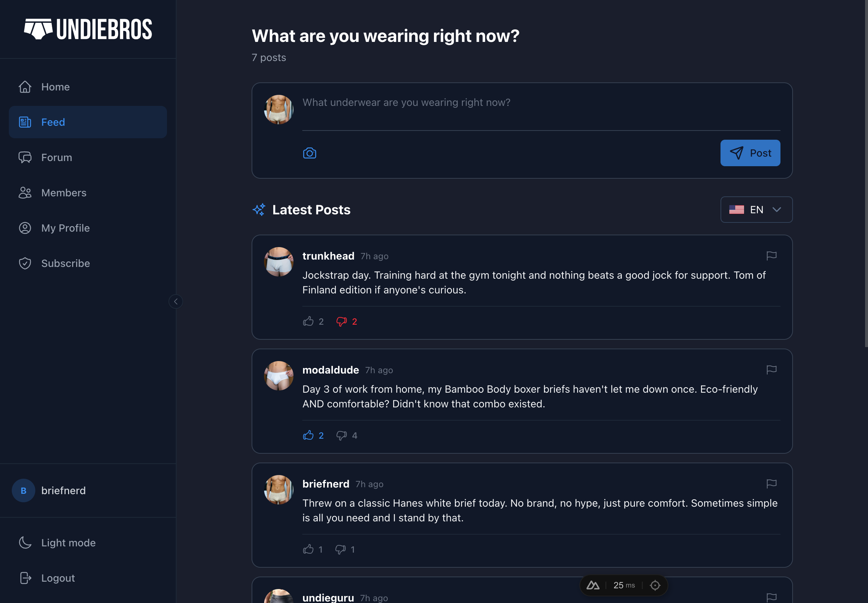Like trunkhead's post with thumbs up

pyautogui.click(x=308, y=321)
